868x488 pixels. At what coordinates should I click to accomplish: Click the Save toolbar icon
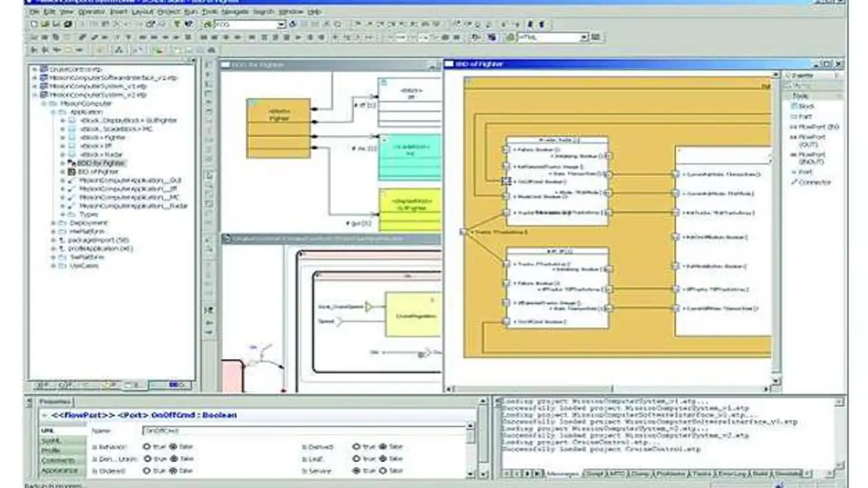pyautogui.click(x=58, y=24)
